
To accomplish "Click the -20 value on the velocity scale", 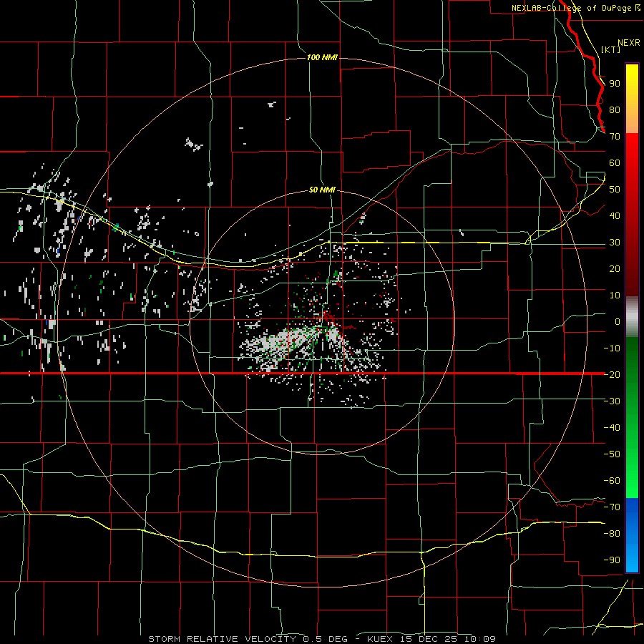I will (612, 374).
